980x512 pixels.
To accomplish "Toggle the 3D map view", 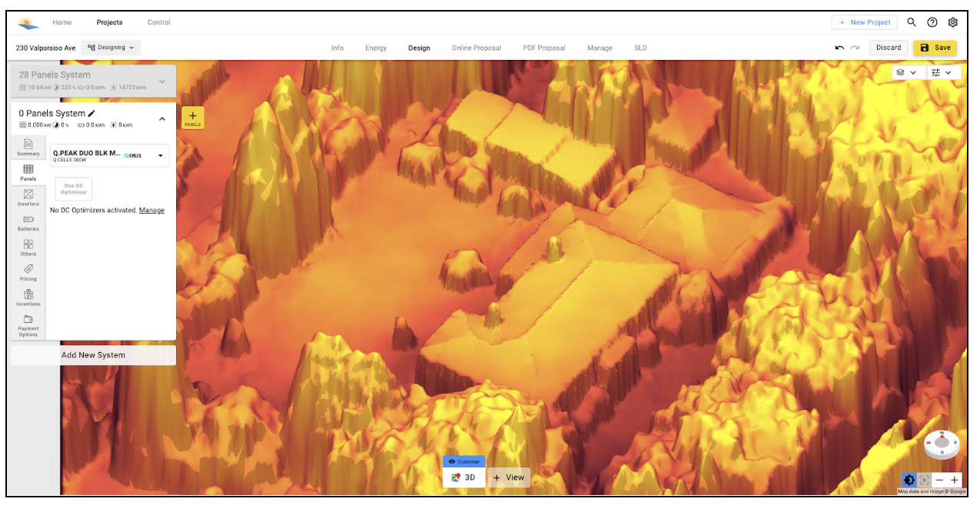I will (x=464, y=477).
